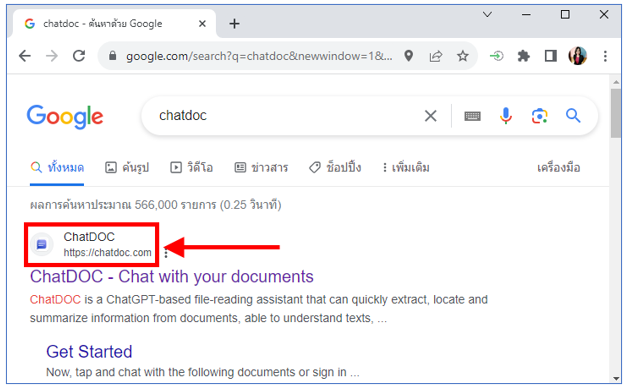Focus the address bar URL

click(259, 56)
